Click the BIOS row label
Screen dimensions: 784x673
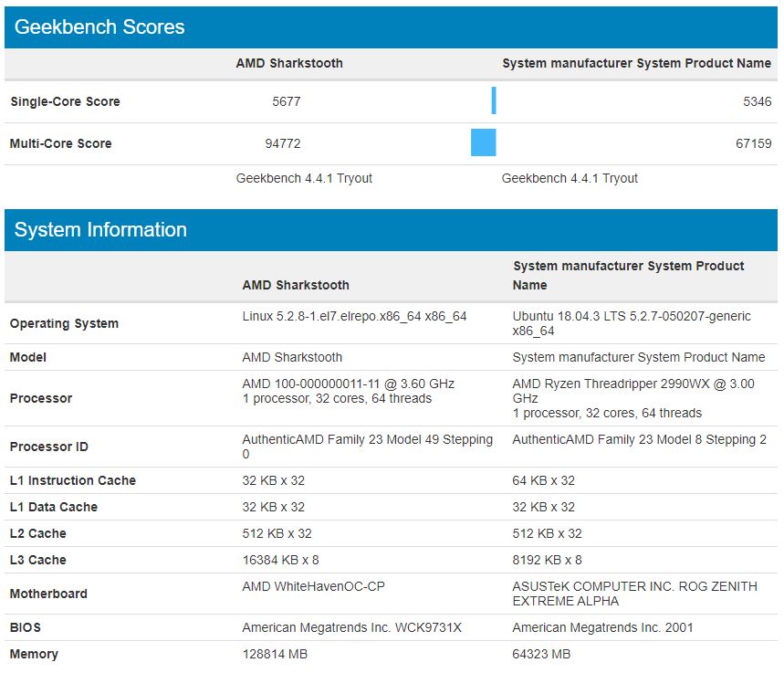(25, 627)
